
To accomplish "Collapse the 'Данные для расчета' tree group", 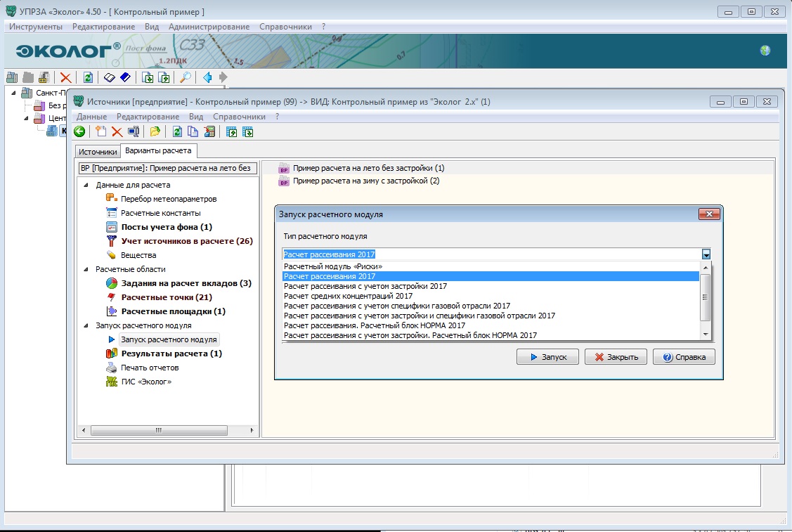I will pos(86,186).
